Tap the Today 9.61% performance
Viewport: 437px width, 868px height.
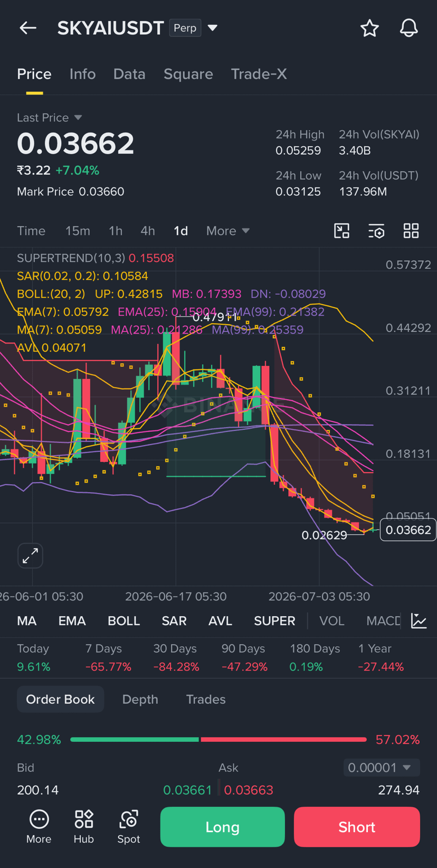tap(34, 658)
